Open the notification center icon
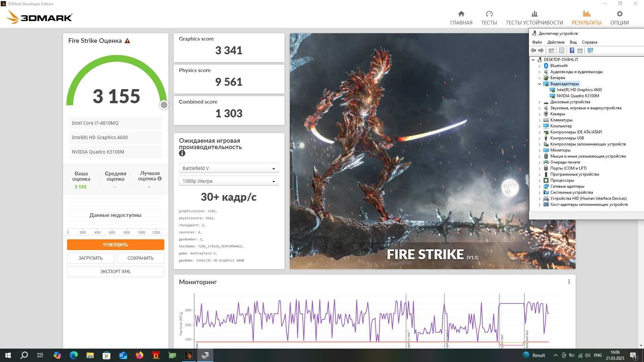The height and width of the screenshot is (362, 644). 633,356
